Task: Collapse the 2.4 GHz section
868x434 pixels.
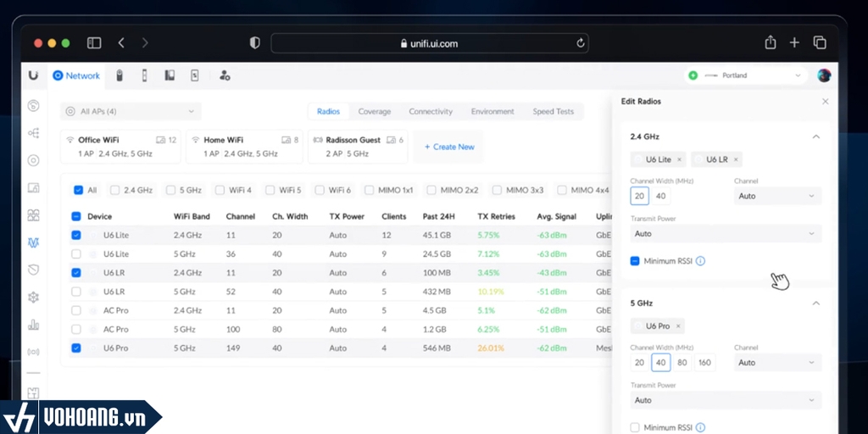Action: (816, 136)
